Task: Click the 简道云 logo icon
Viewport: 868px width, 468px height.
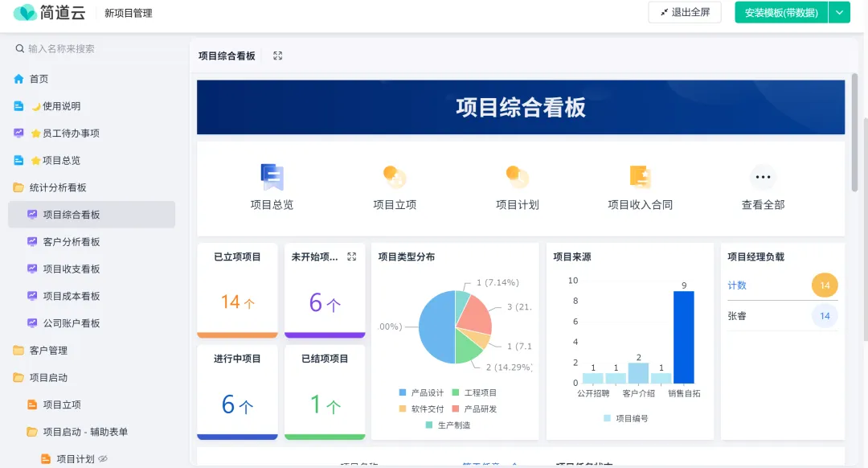Action: 24,12
